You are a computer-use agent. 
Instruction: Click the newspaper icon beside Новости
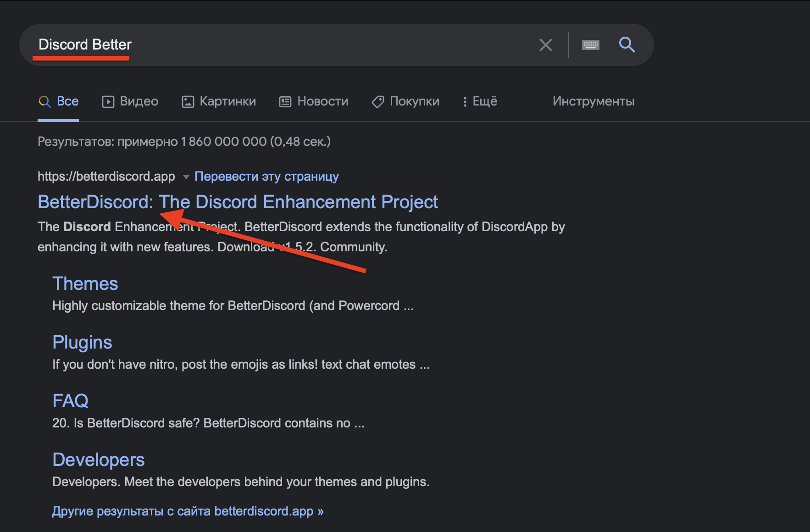(285, 102)
